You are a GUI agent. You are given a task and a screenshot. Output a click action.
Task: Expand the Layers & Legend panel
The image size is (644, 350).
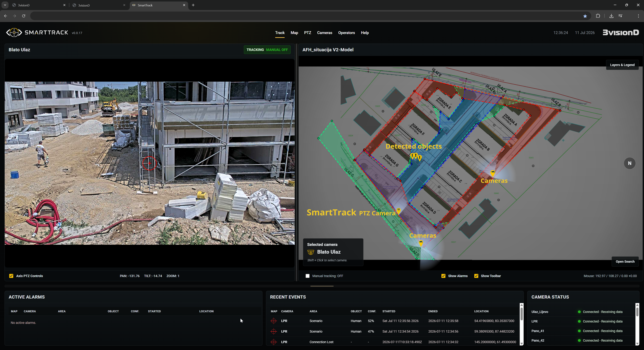tap(622, 65)
